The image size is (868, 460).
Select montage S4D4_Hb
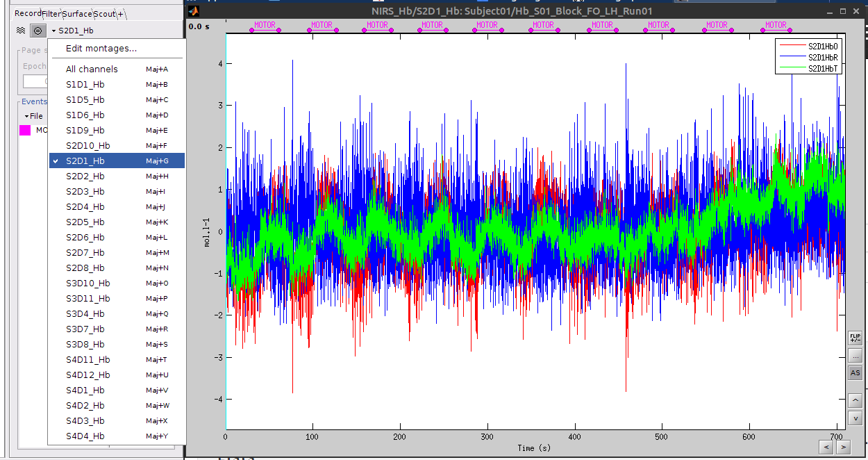pyautogui.click(x=117, y=436)
